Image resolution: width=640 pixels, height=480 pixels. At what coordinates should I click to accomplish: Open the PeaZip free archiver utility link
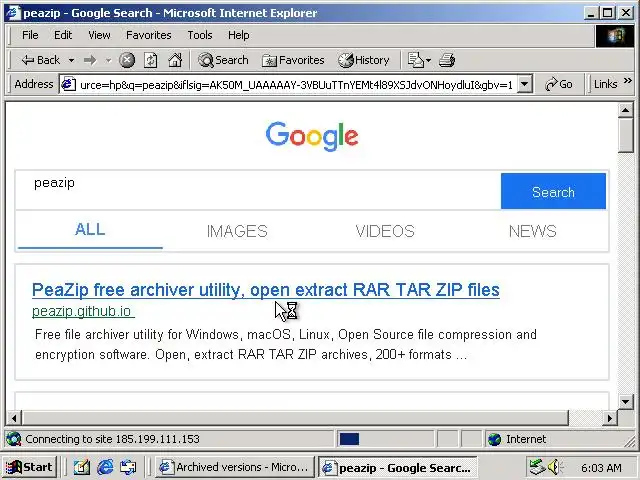tap(266, 290)
